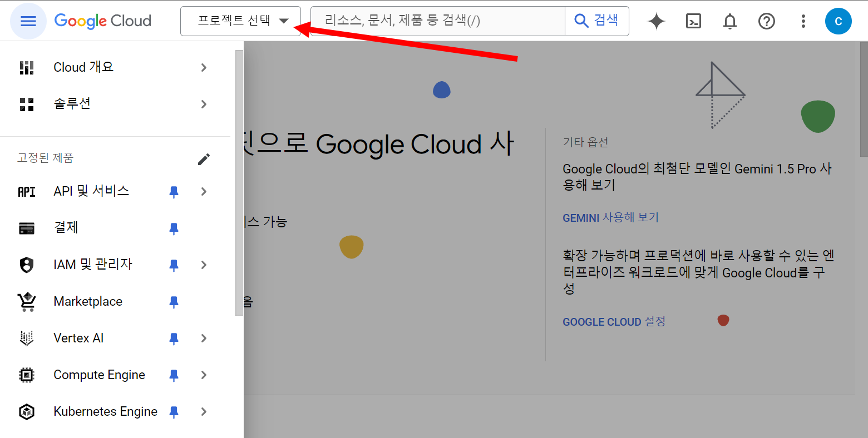Open the help question mark icon
The height and width of the screenshot is (438, 868).
[x=767, y=21]
